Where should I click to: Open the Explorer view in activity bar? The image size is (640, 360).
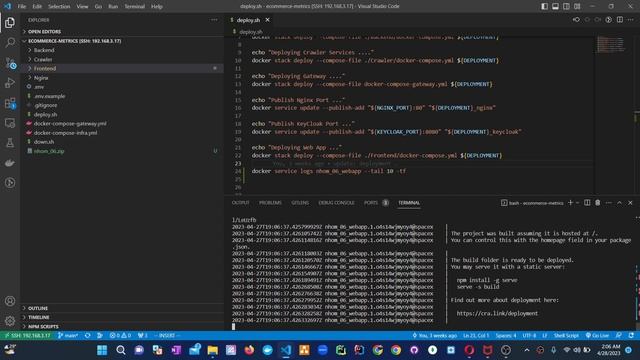point(10,23)
